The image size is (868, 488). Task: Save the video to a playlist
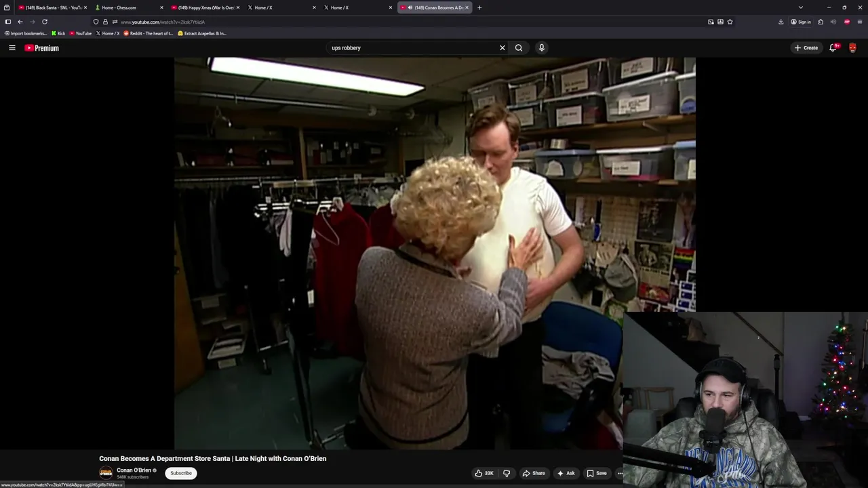(x=597, y=473)
